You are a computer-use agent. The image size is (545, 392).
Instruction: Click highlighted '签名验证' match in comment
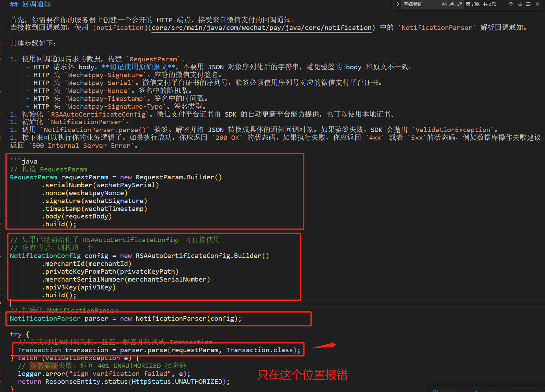point(44,366)
